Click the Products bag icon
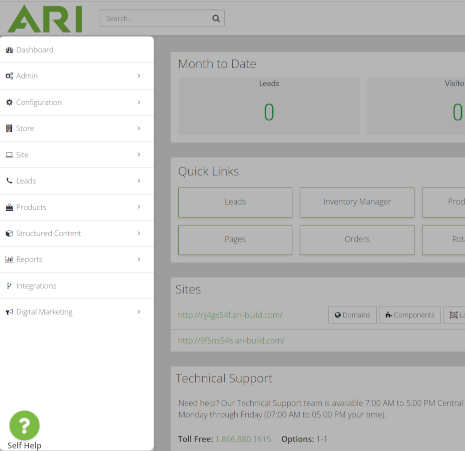The width and height of the screenshot is (465, 451). click(9, 207)
